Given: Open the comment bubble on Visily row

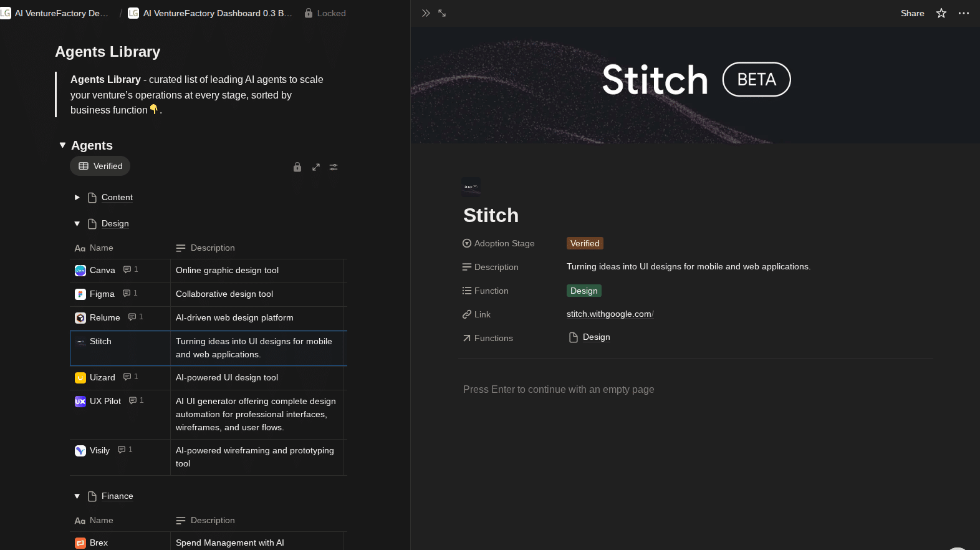Looking at the screenshot, I should [125, 450].
